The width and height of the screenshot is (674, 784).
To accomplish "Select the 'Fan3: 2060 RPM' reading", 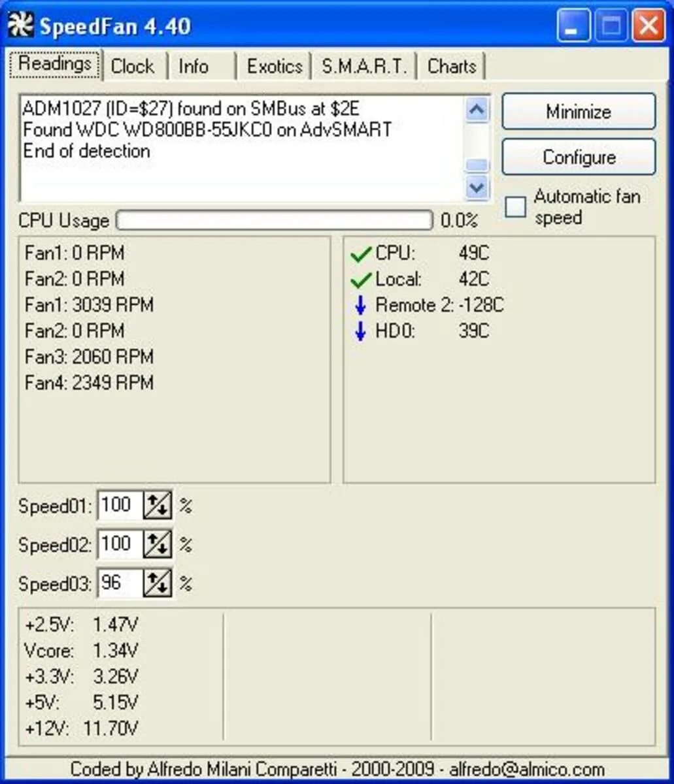I will (89, 357).
